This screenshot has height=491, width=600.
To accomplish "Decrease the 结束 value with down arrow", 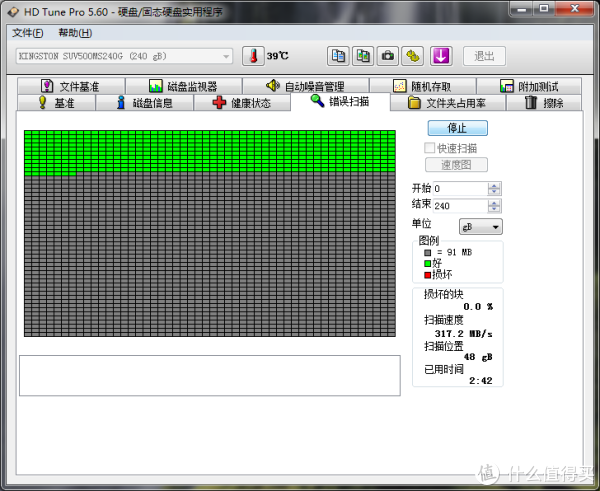I will [x=494, y=209].
